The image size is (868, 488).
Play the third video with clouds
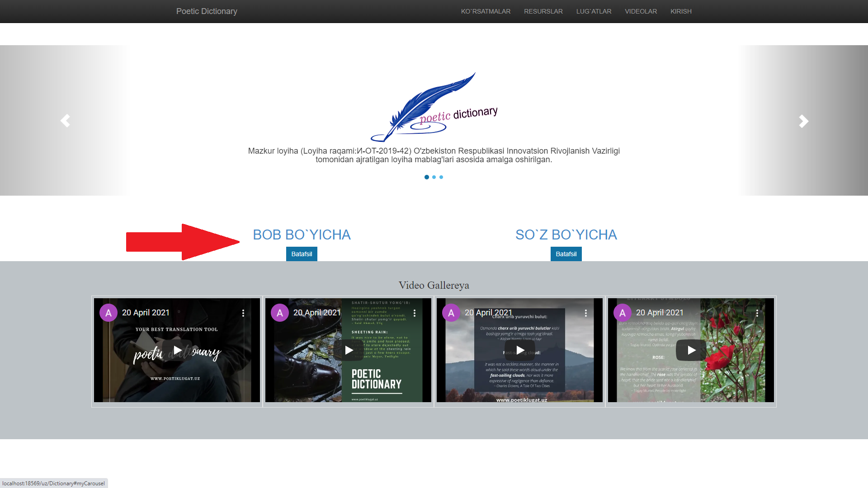pos(520,350)
